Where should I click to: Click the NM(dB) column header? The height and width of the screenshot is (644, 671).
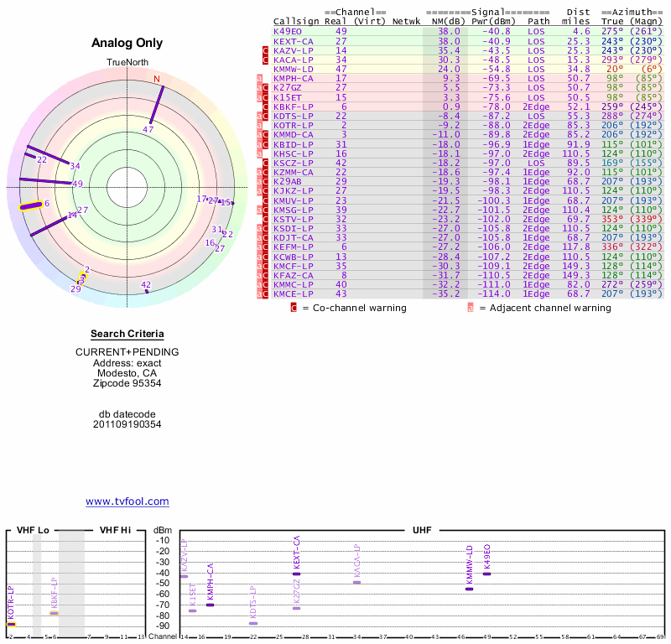[445, 22]
